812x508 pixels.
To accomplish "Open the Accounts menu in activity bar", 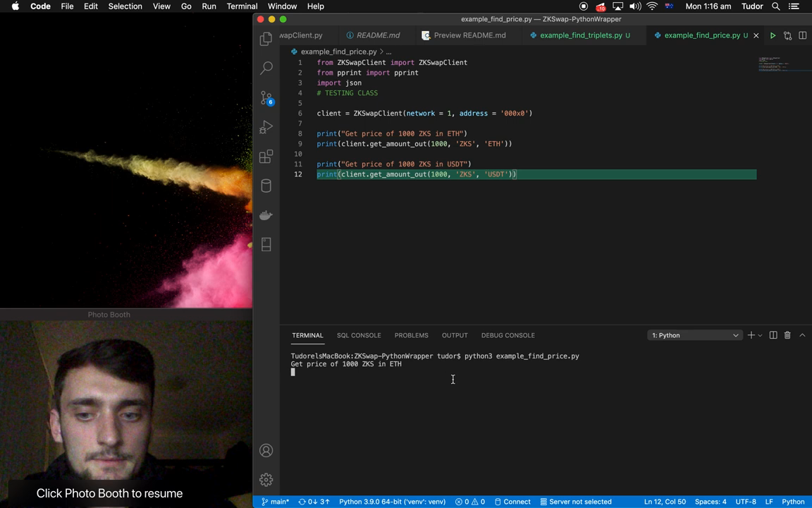I will tap(266, 450).
